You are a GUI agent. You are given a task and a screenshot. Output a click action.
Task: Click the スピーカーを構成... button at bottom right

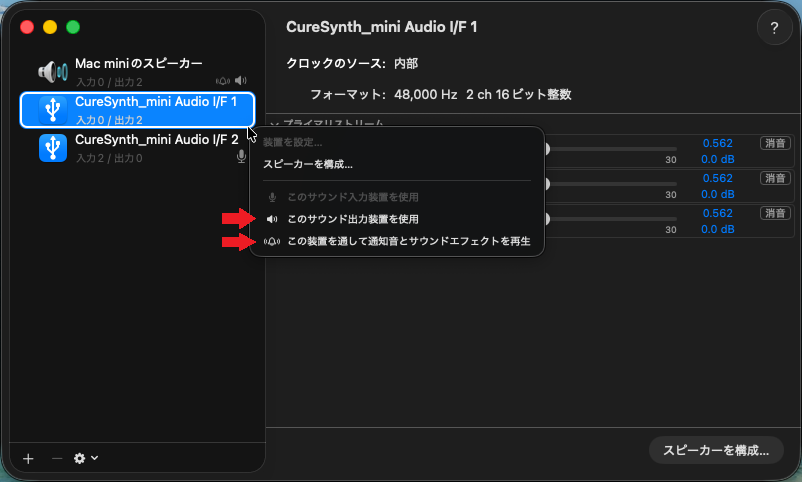pos(718,450)
